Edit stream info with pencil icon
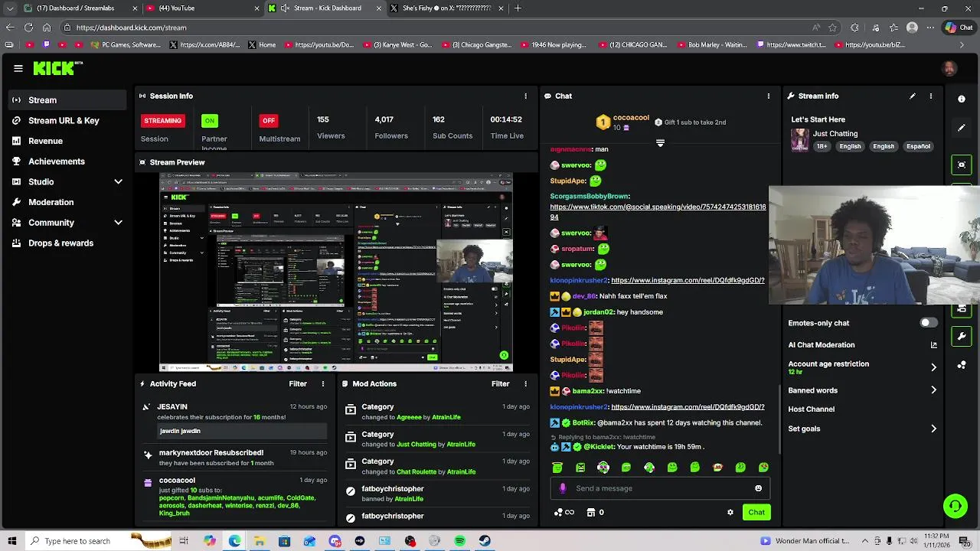The image size is (980, 551). (912, 96)
